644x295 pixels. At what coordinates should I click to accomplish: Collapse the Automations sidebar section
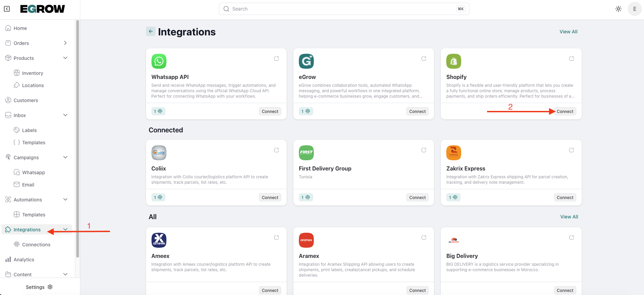(x=65, y=199)
